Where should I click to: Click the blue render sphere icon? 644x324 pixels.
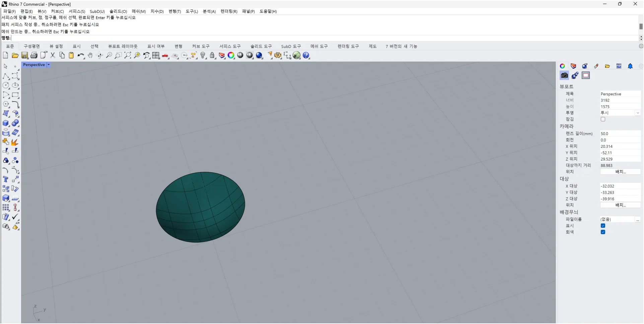259,55
